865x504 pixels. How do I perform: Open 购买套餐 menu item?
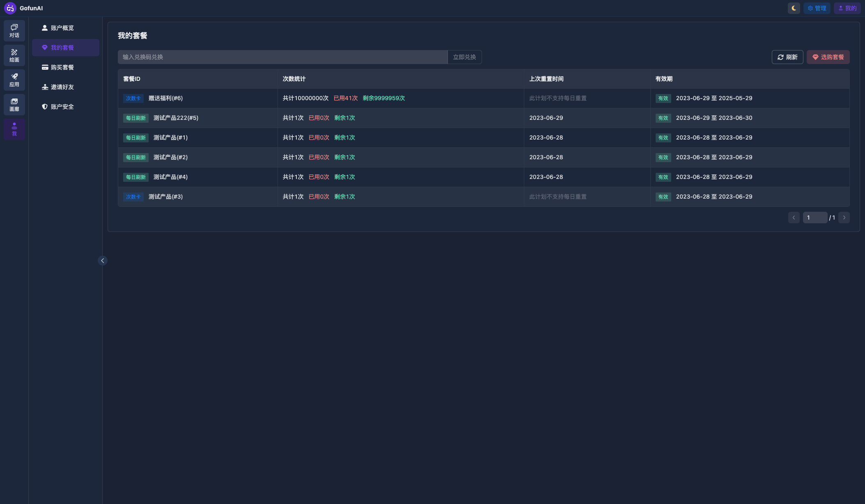62,67
